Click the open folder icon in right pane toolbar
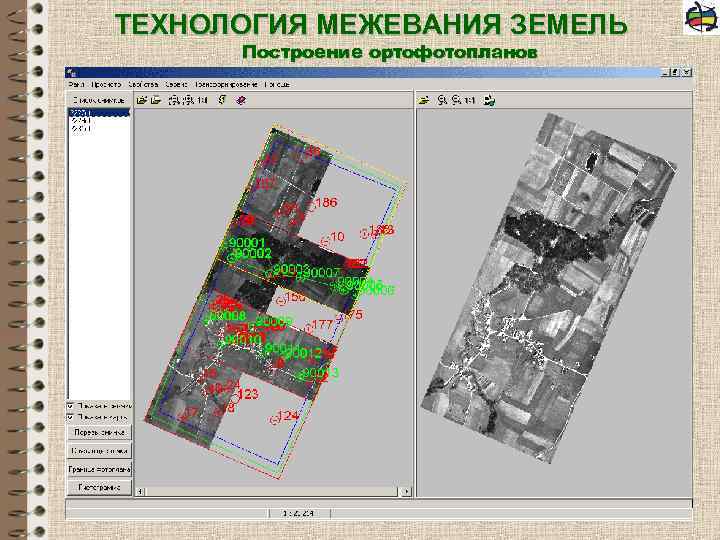This screenshot has width=720, height=540. pos(424,100)
